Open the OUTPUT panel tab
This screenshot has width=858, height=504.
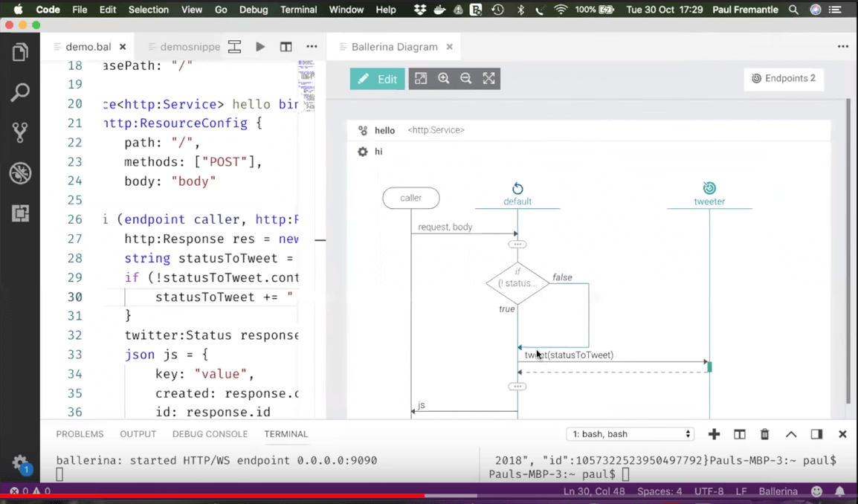[138, 434]
